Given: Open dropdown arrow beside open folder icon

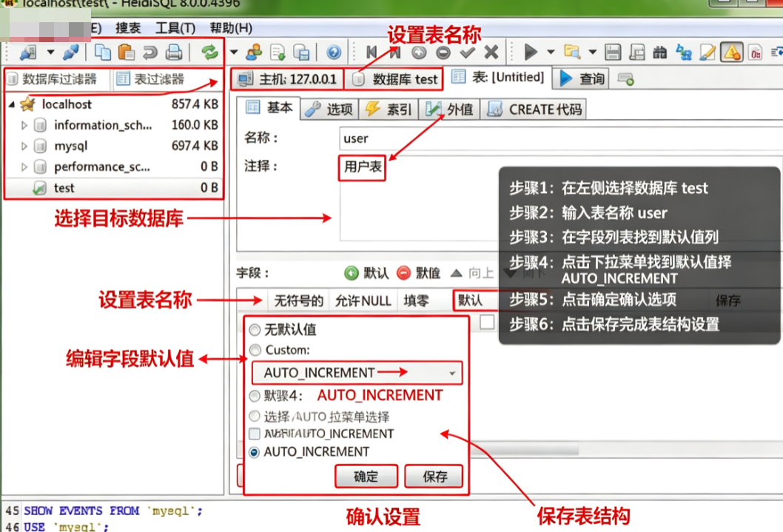Looking at the screenshot, I should (592, 52).
